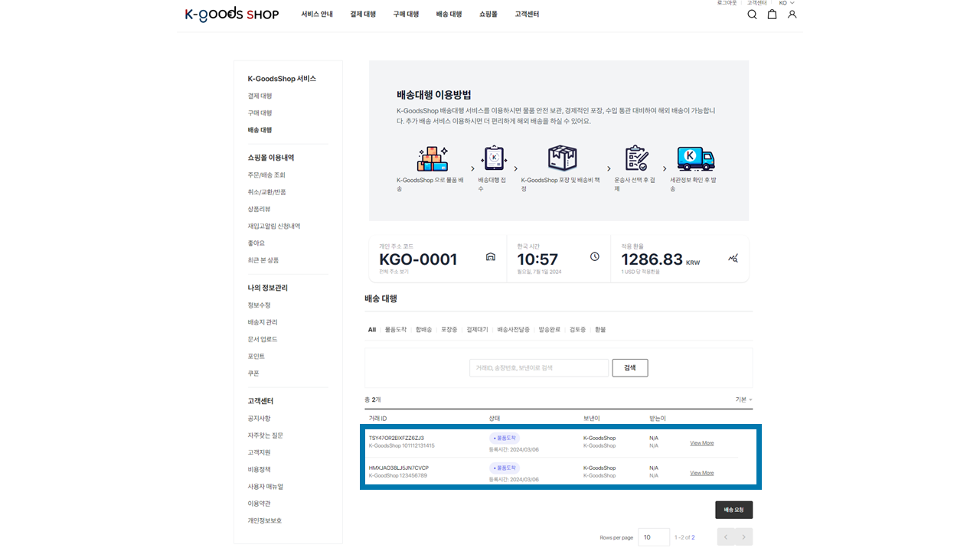Click View More for transaction TSY47OR2EIXFZZ6ZJ3
Screen dimensions: 980x551
pos(701,443)
